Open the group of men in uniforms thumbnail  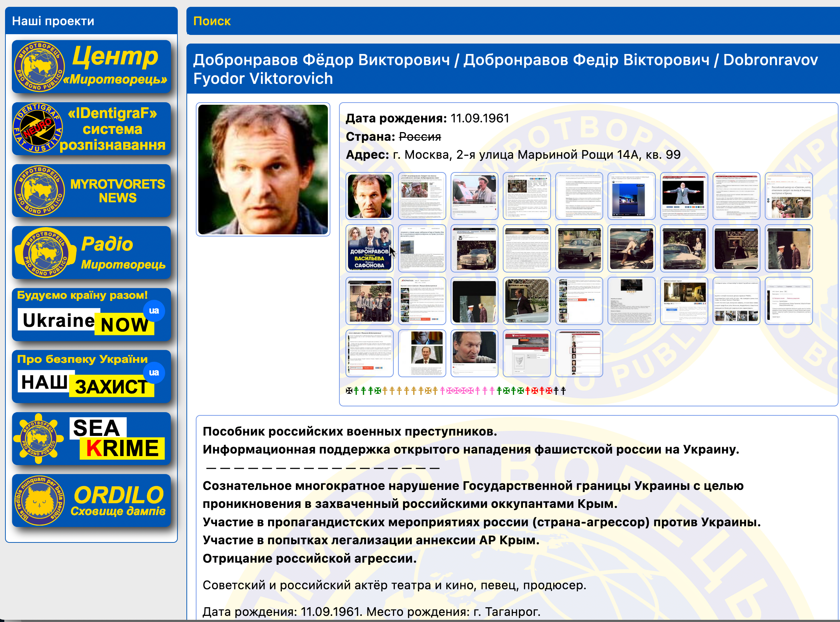coord(369,301)
